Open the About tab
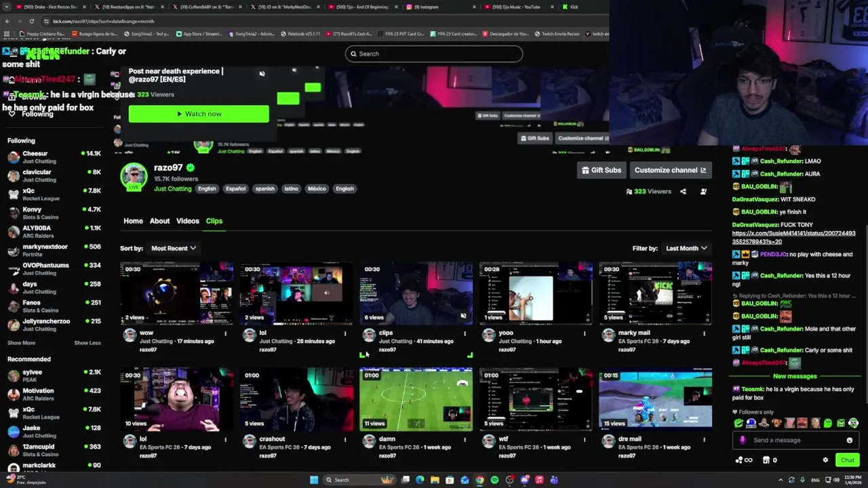The width and height of the screenshot is (868, 488). [159, 221]
